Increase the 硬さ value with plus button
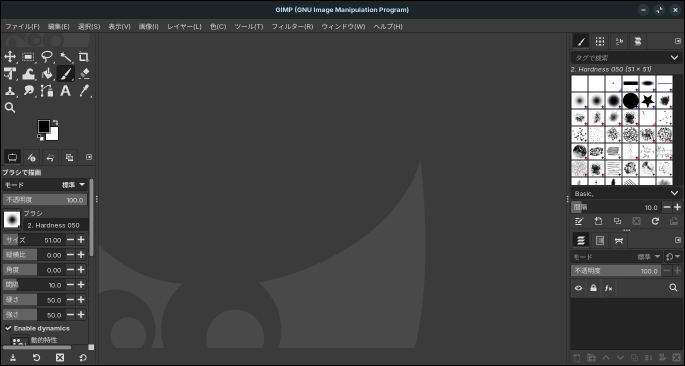The height and width of the screenshot is (366, 685). click(81, 300)
